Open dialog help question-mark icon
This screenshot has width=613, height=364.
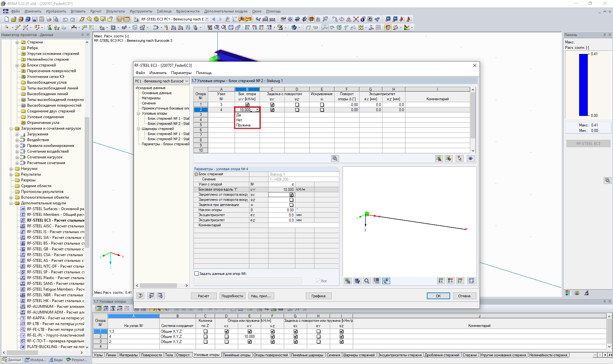click(140, 296)
